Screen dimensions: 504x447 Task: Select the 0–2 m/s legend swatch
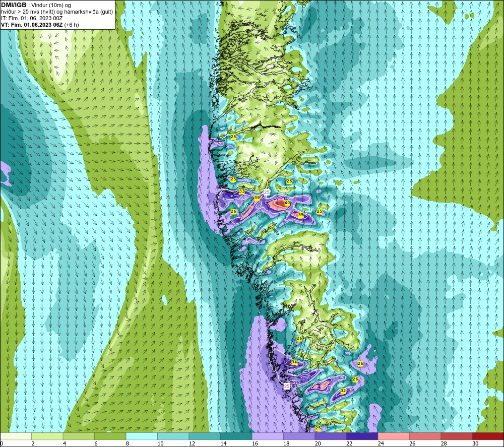coord(16,436)
